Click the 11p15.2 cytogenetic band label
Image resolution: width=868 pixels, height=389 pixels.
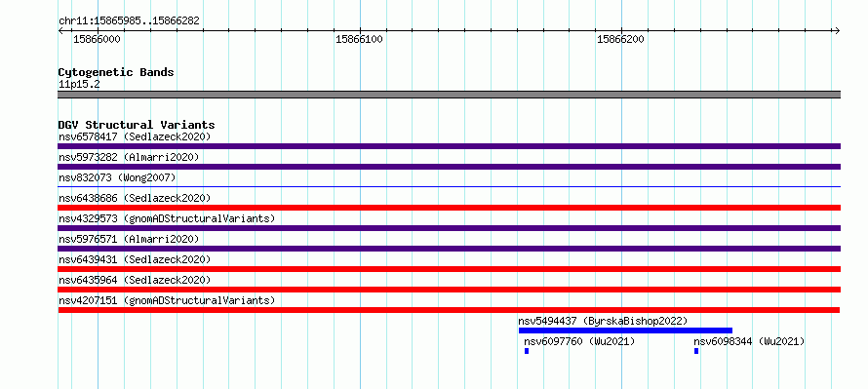[x=79, y=84]
